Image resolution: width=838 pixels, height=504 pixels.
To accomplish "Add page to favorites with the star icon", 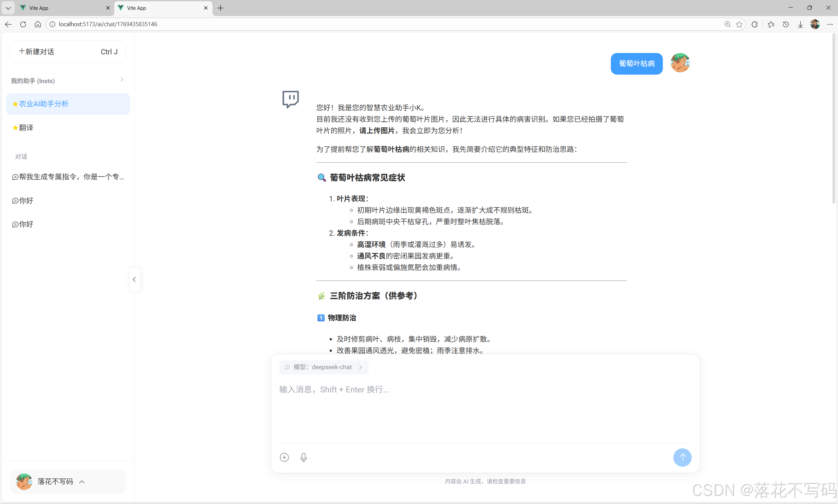I will pos(739,24).
